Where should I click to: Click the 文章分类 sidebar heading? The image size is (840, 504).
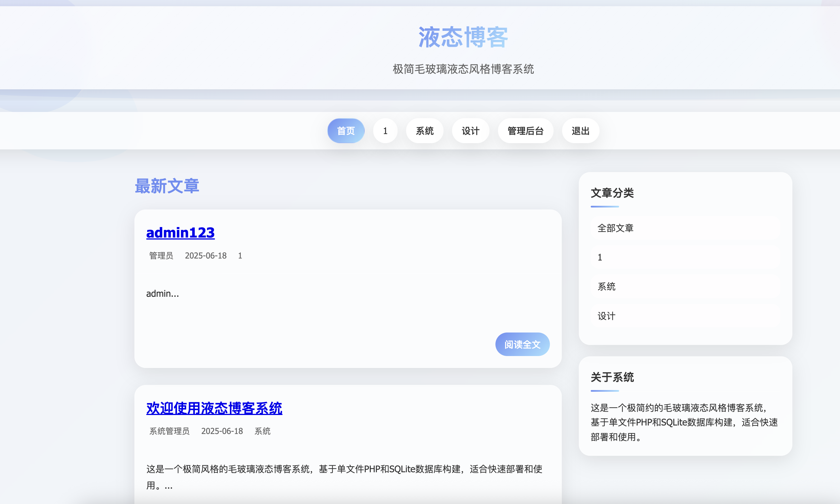[x=612, y=193]
